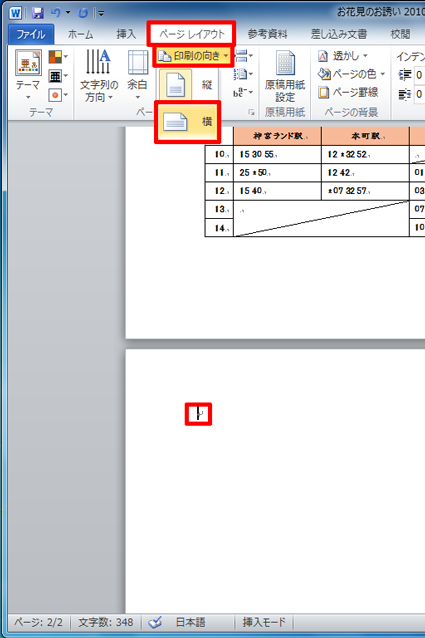Click the left indent value field
Image resolution: width=425 pixels, height=638 pixels.
(419, 75)
